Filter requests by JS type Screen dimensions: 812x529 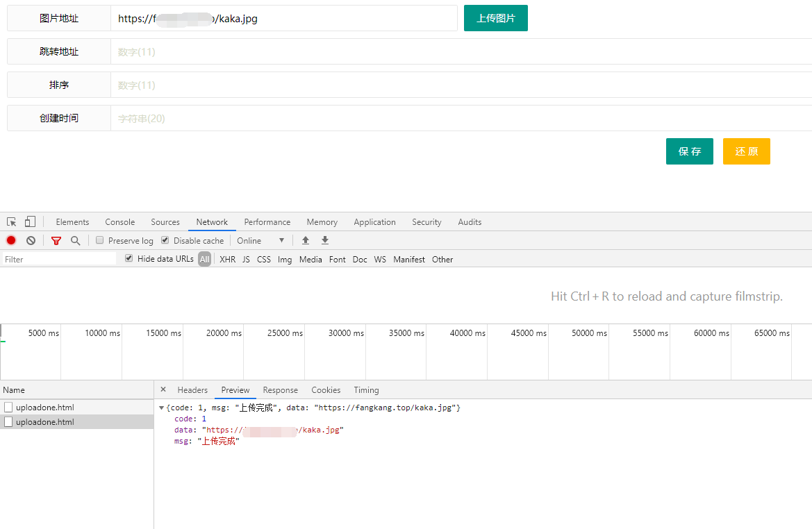pos(246,260)
